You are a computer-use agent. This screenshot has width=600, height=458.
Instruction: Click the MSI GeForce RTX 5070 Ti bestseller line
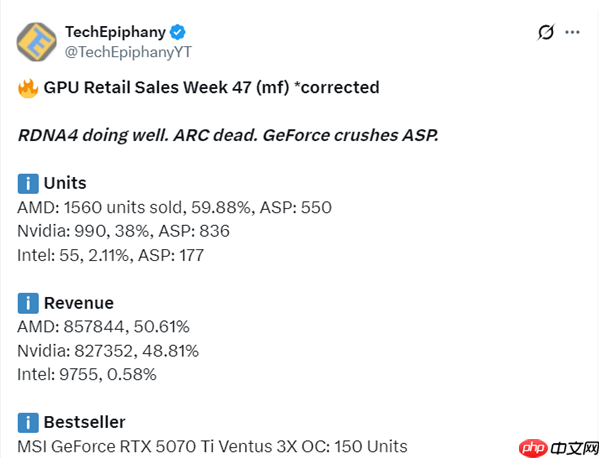coord(212,446)
